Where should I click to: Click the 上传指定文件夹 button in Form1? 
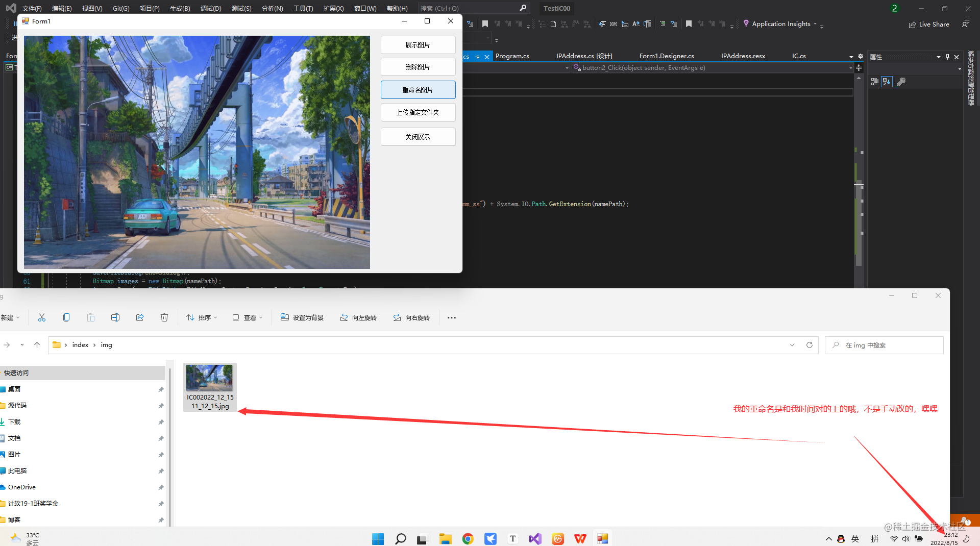(x=418, y=112)
